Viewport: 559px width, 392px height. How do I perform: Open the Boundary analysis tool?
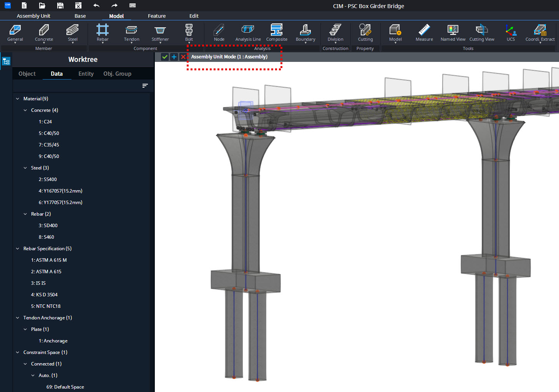click(x=305, y=33)
